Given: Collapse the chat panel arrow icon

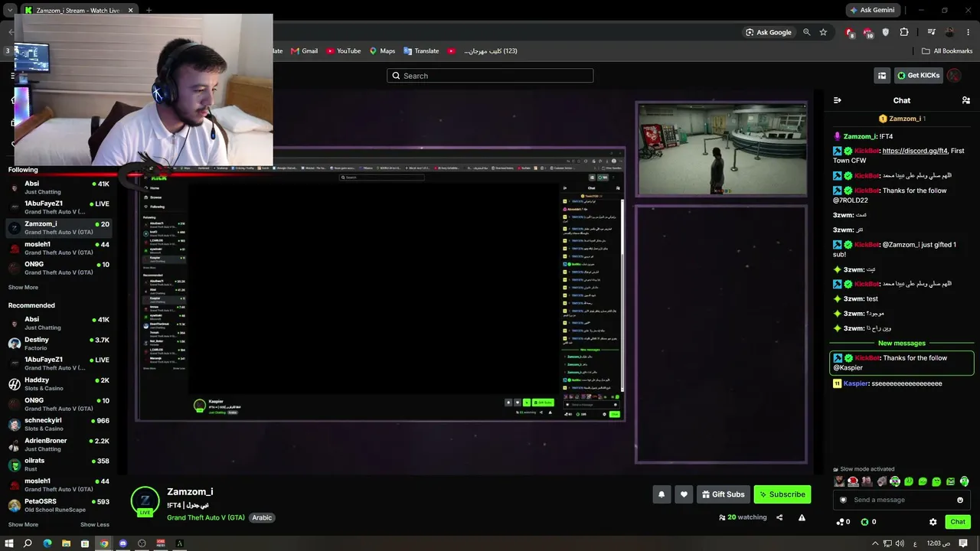Looking at the screenshot, I should point(838,100).
